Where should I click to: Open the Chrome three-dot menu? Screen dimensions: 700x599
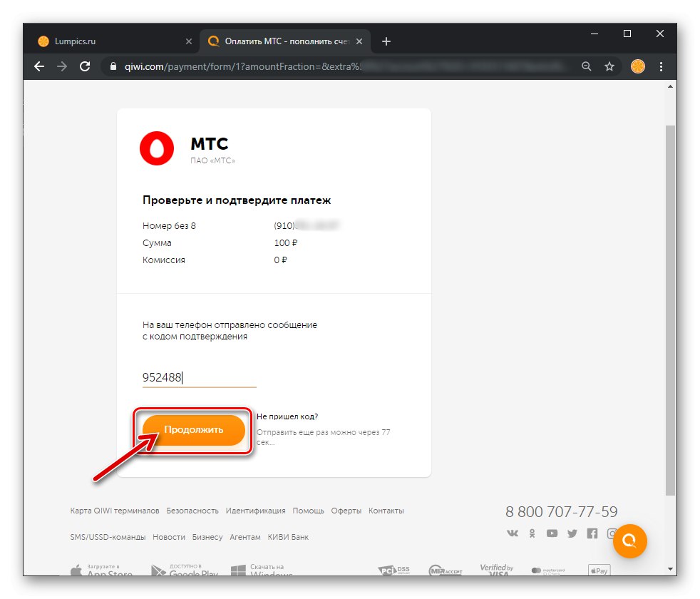pos(662,66)
